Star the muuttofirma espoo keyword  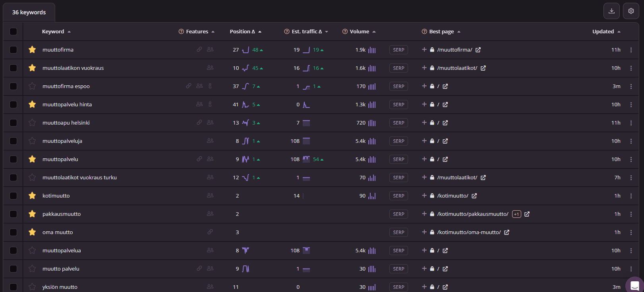pos(32,86)
